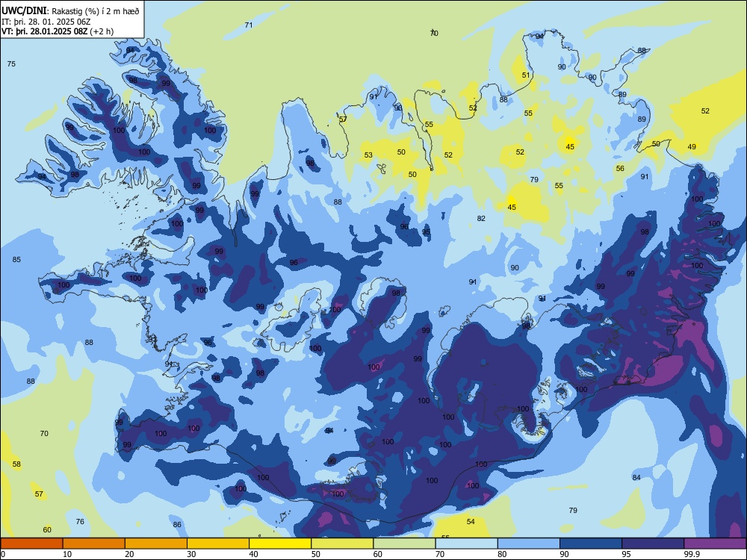Click the title 'UWC/DINI: Rakastig (%) í 2 m hæð'
The width and height of the screenshot is (747, 560).
pos(70,11)
